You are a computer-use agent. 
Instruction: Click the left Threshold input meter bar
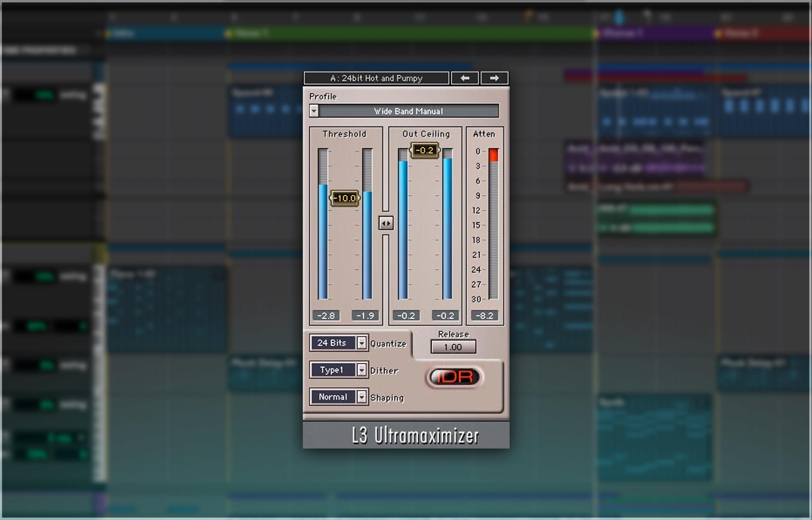pos(323,224)
